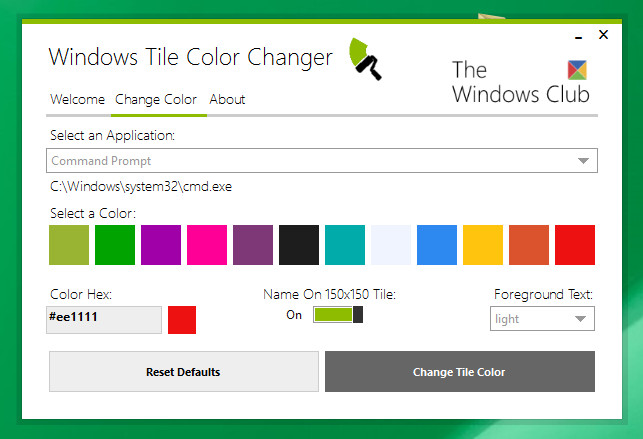Pick the bright green color swatch
The image size is (643, 439).
(115, 245)
